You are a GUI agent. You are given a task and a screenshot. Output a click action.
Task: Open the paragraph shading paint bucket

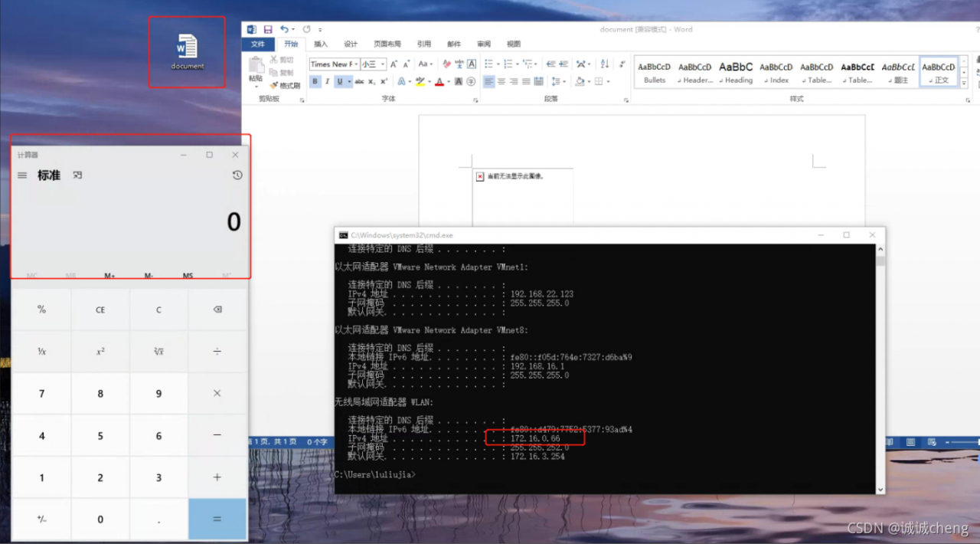580,81
